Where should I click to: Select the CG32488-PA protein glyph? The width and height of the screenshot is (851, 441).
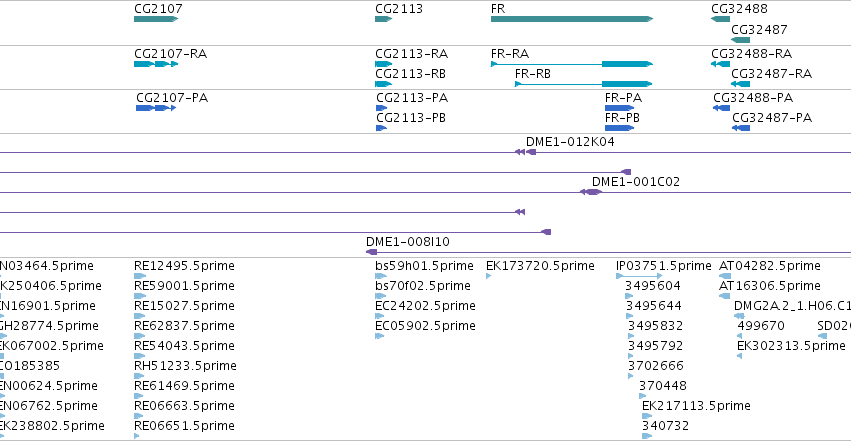coord(721,108)
